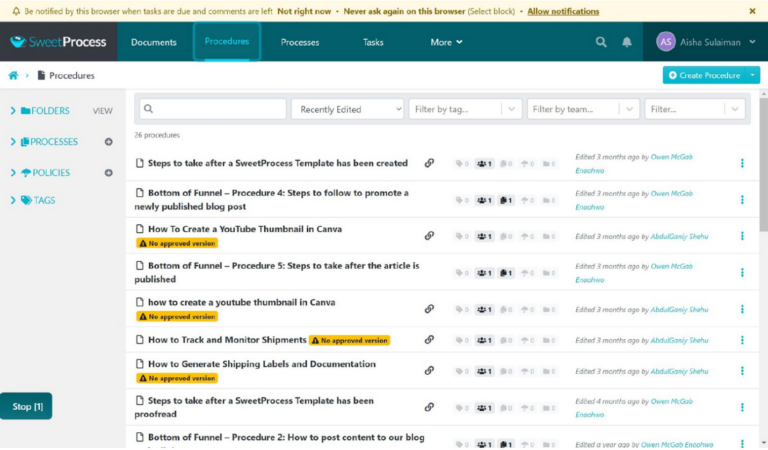Open the Filter by tag dropdown

(x=465, y=109)
